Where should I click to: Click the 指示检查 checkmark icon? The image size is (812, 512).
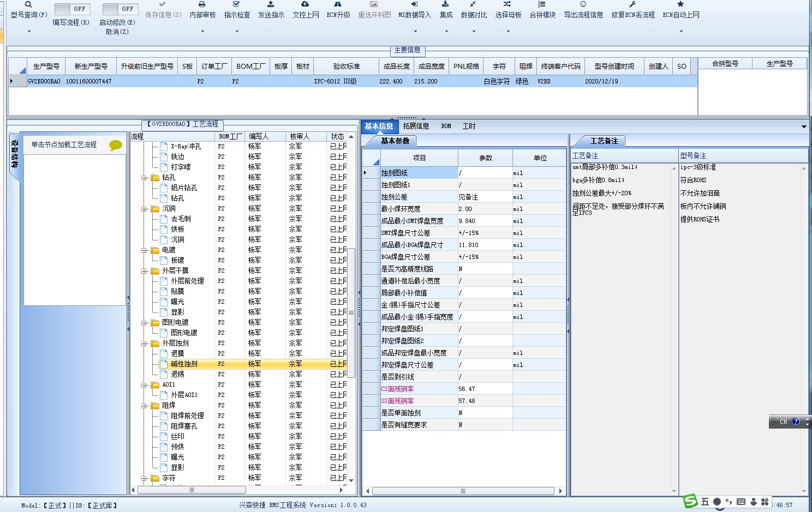236,4
